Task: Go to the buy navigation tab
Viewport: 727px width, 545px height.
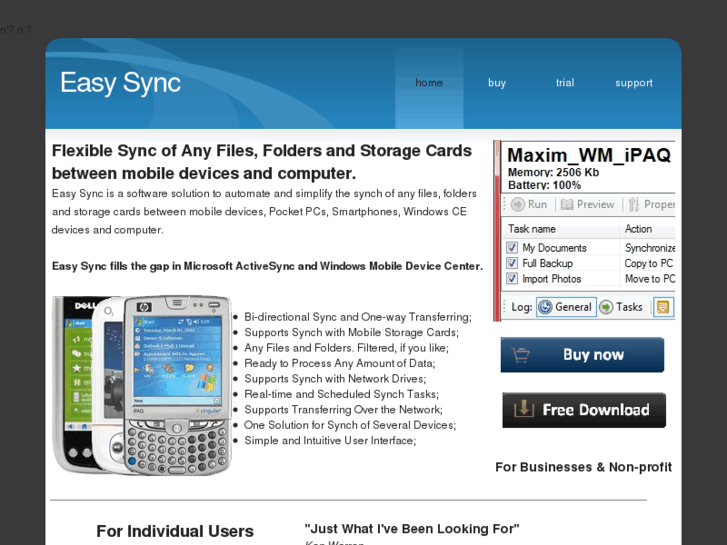Action: [497, 83]
